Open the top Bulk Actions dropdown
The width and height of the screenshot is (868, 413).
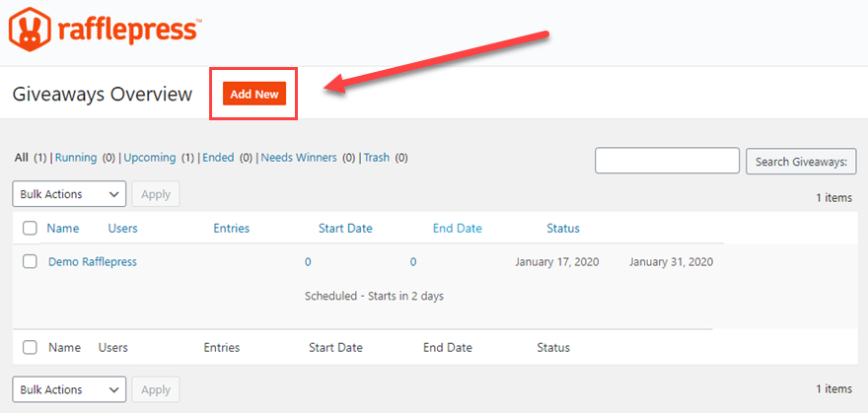[x=69, y=194]
